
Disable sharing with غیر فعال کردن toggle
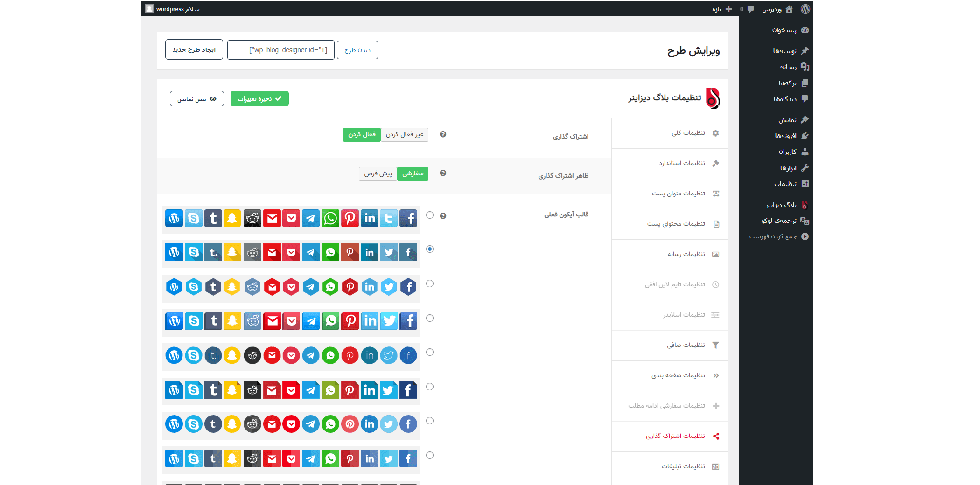coord(405,134)
